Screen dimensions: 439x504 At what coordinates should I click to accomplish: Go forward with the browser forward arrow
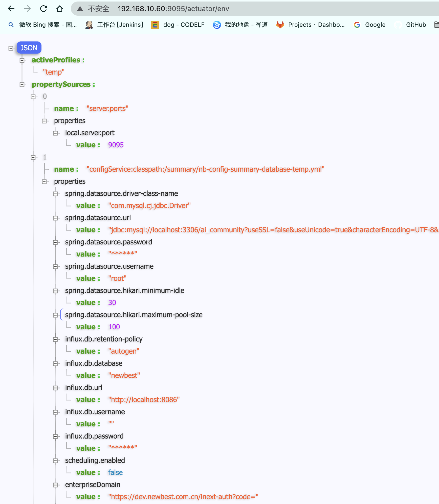(27, 9)
